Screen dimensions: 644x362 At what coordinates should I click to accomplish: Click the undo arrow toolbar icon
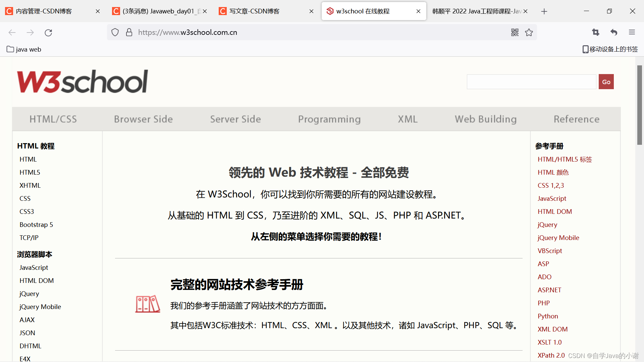614,32
